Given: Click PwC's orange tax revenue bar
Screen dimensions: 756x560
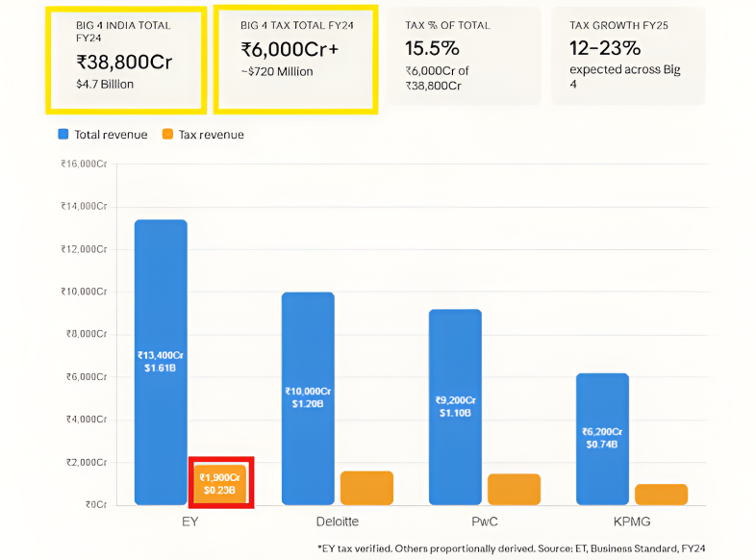Looking at the screenshot, I should pyautogui.click(x=514, y=489).
